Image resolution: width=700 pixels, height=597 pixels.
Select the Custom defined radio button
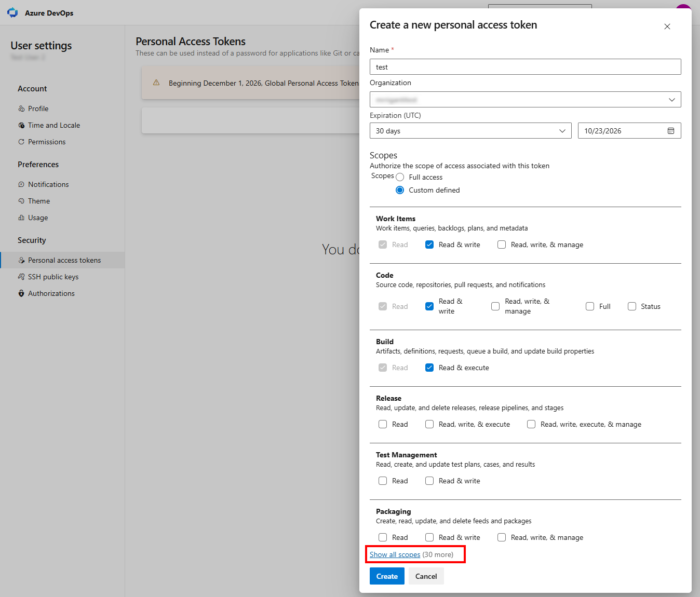400,190
